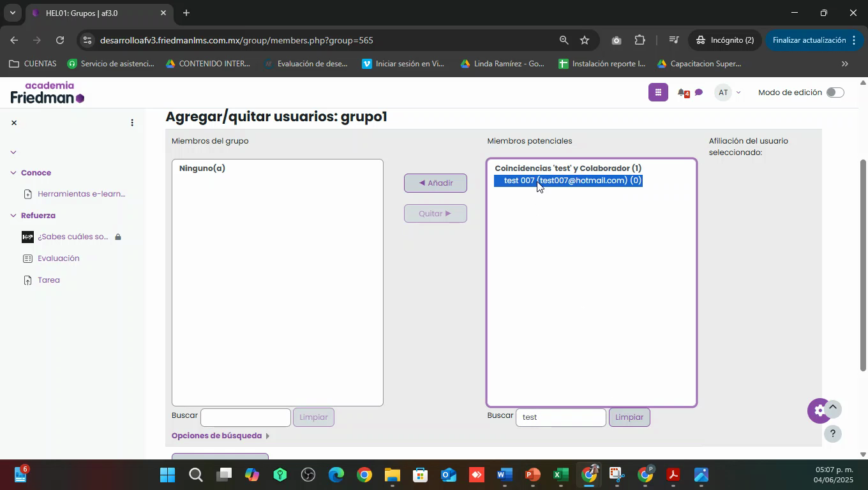Click Limpiar under group members list
Screen dimensions: 868x490
313,417
